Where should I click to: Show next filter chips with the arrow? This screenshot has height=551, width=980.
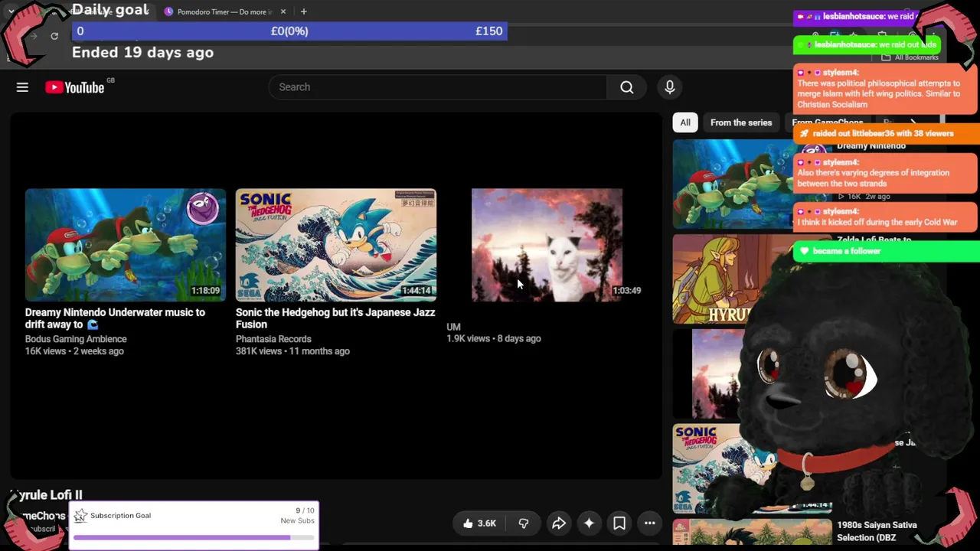[913, 122]
